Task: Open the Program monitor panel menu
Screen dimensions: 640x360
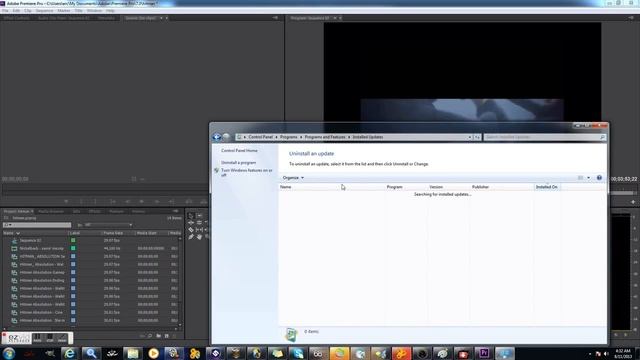Action: (631, 18)
